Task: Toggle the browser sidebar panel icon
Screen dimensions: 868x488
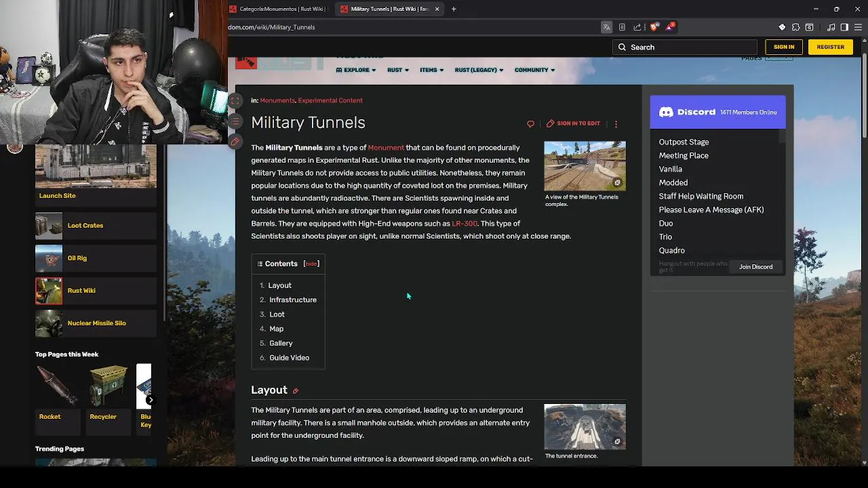Action: click(x=844, y=27)
